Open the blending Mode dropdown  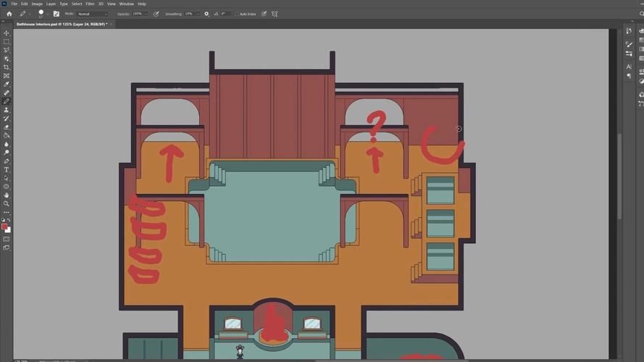tap(93, 14)
